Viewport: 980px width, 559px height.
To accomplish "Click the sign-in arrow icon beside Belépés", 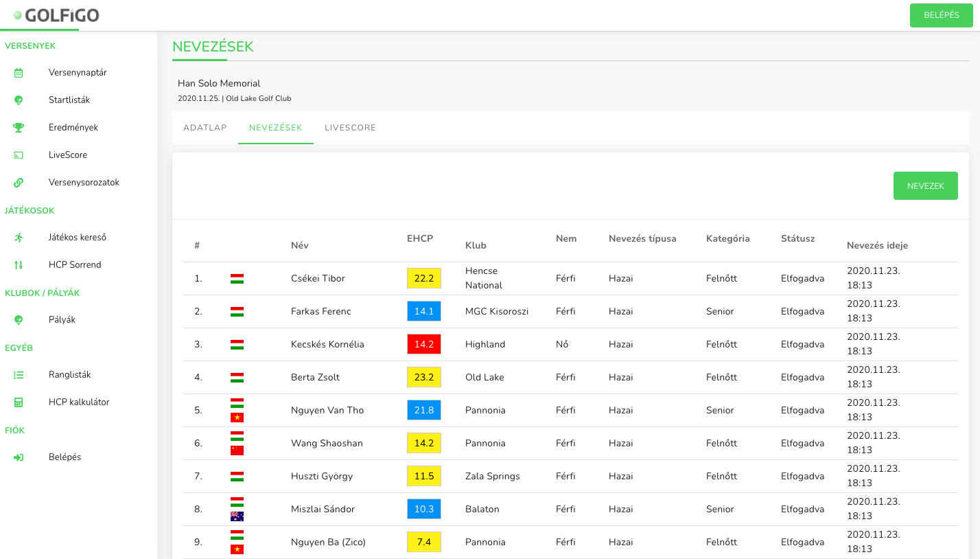I will click(19, 457).
